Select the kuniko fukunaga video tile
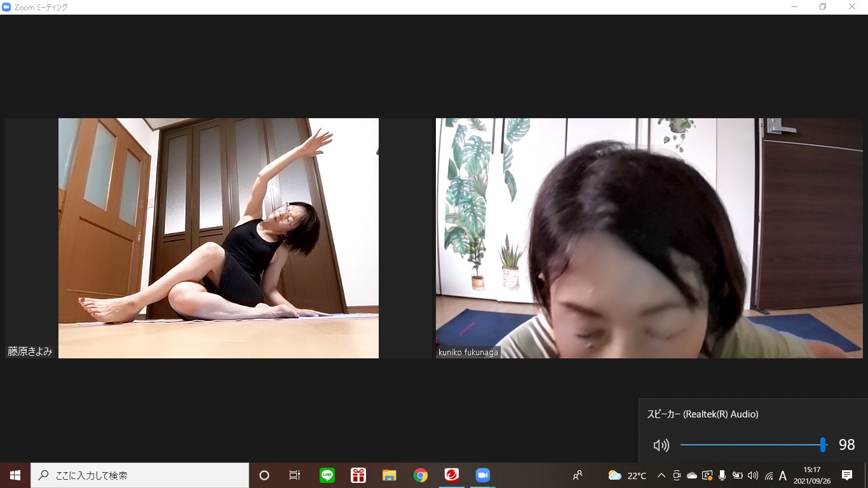 point(649,238)
